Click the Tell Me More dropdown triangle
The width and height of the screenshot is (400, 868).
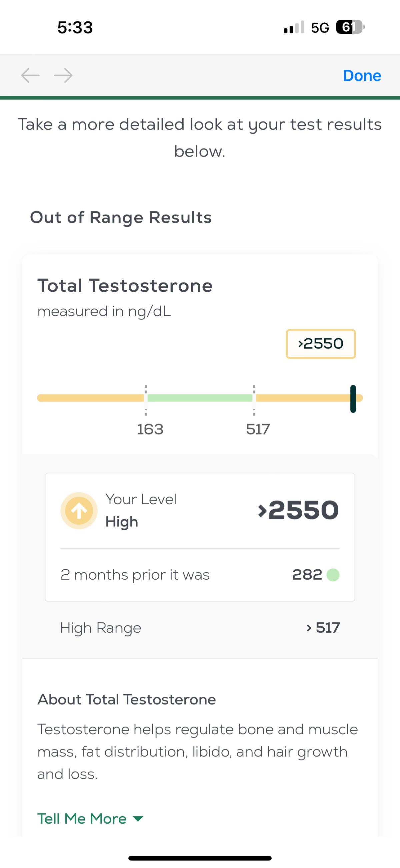pos(138,819)
